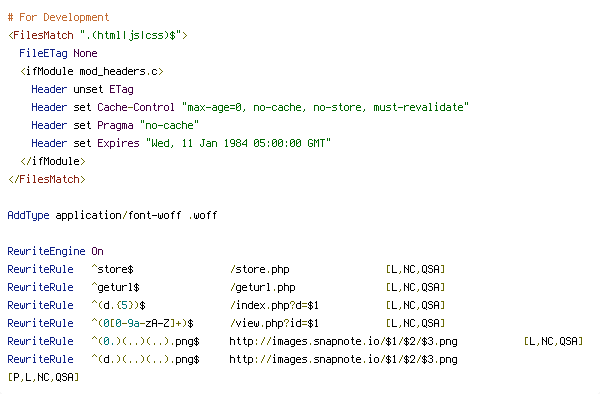Click the Cache-Control header value string
The height and width of the screenshot is (394, 600).
(x=325, y=107)
